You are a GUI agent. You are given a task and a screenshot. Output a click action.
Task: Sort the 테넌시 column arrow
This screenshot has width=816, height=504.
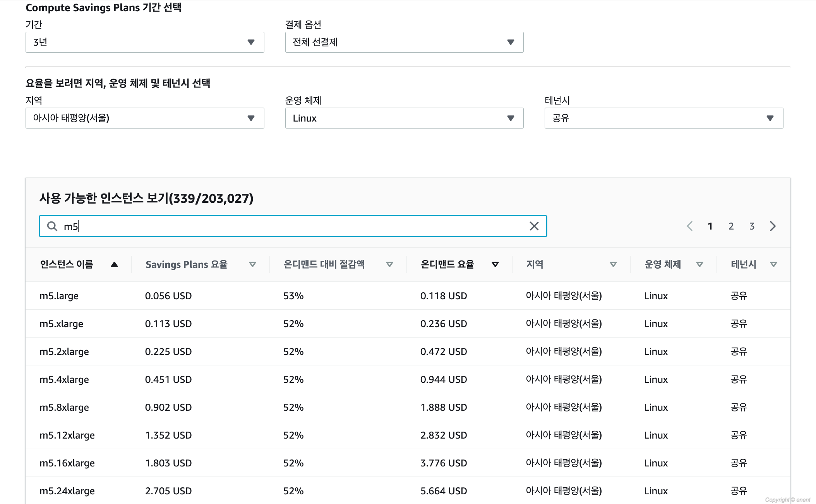773,264
